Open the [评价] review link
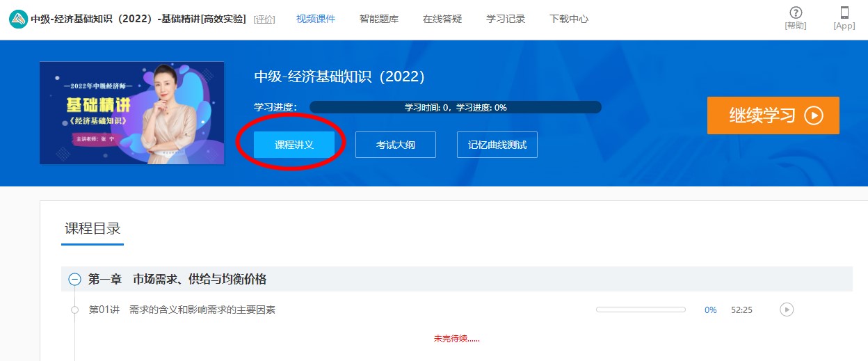Image resolution: width=868 pixels, height=361 pixels. (264, 19)
